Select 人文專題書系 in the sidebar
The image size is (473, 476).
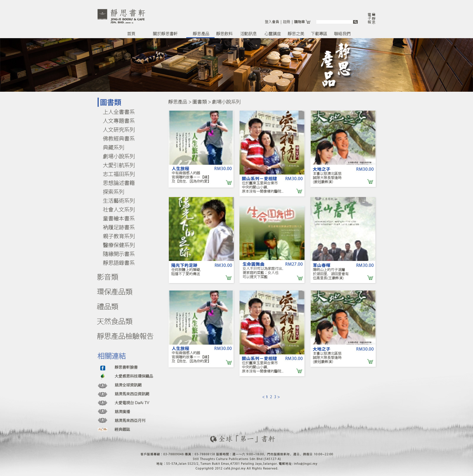tap(119, 121)
